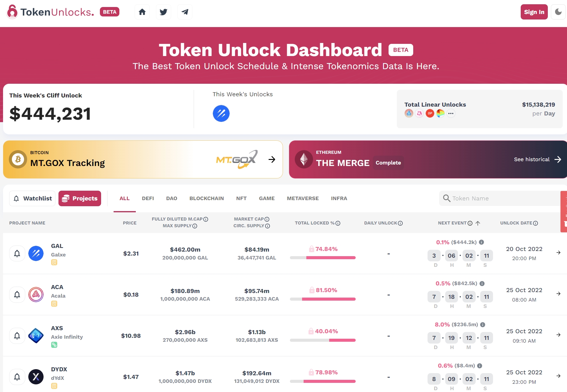Switch to the Watchlist view
567x392 pixels.
point(32,199)
